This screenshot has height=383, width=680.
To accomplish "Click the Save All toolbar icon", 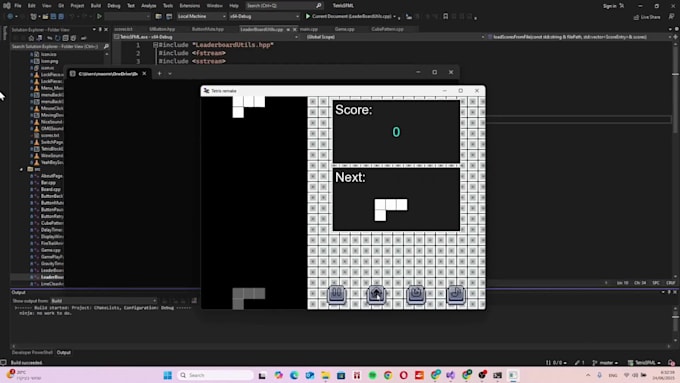I will pos(61,16).
